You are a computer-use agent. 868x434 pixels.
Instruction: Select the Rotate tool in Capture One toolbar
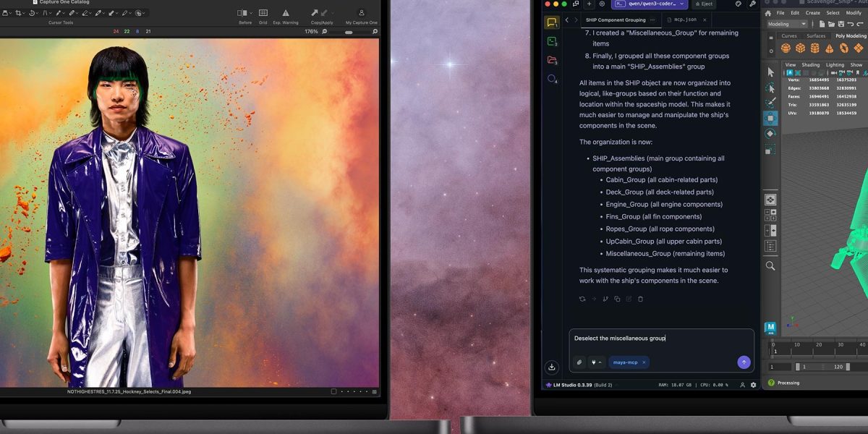pyautogui.click(x=32, y=13)
